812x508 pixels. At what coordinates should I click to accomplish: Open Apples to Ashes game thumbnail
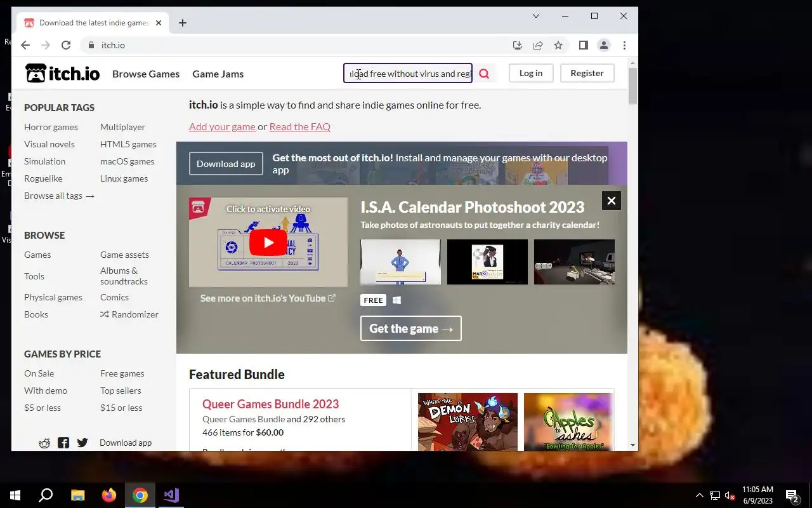coord(568,422)
